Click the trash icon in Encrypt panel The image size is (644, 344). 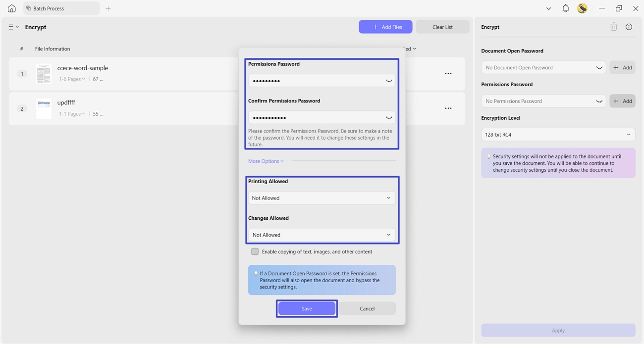click(614, 27)
